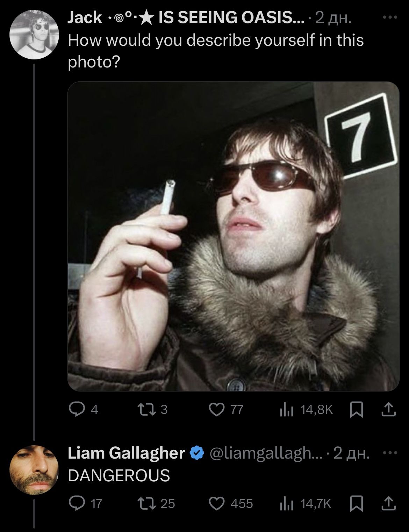This screenshot has height=532, width=409.
Task: Open Jack's profile avatar
Action: pyautogui.click(x=34, y=34)
